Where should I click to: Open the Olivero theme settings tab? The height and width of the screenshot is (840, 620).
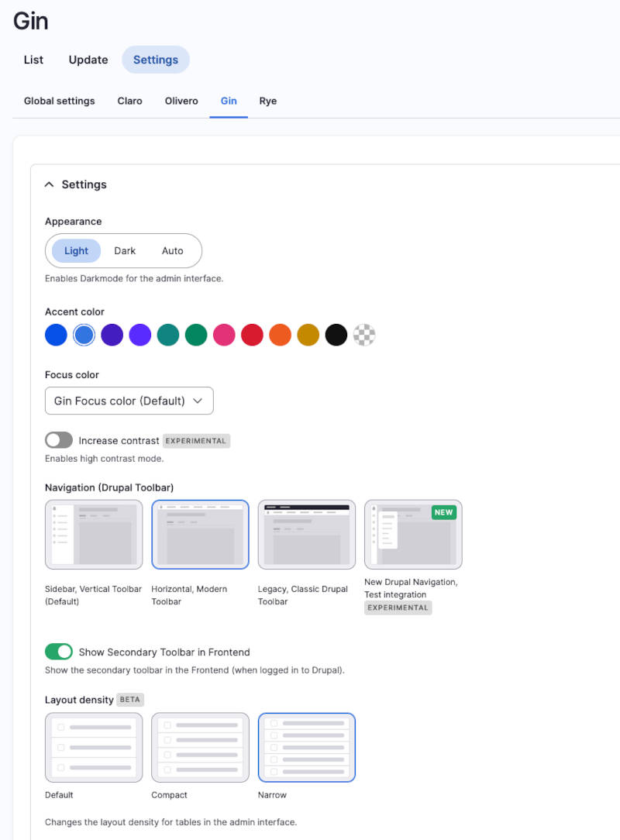point(181,101)
